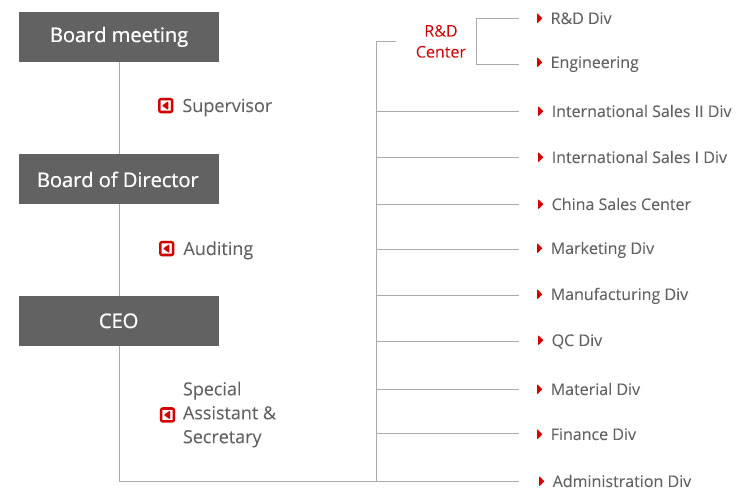Click the Supervisor text label

(227, 106)
